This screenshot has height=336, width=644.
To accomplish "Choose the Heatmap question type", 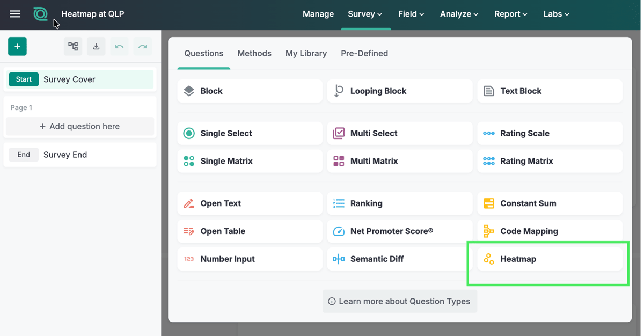I will click(550, 259).
